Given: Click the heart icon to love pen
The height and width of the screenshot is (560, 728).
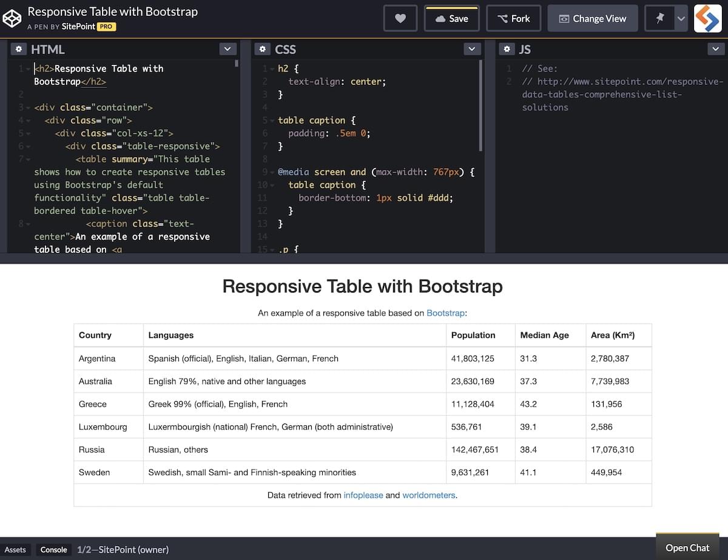Looking at the screenshot, I should point(400,18).
